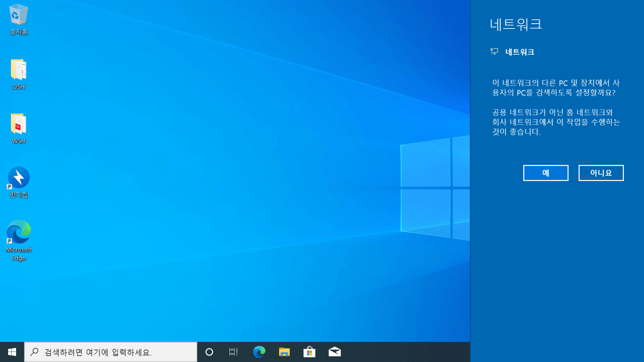
Task: Open the Windows Start menu
Action: (12, 352)
